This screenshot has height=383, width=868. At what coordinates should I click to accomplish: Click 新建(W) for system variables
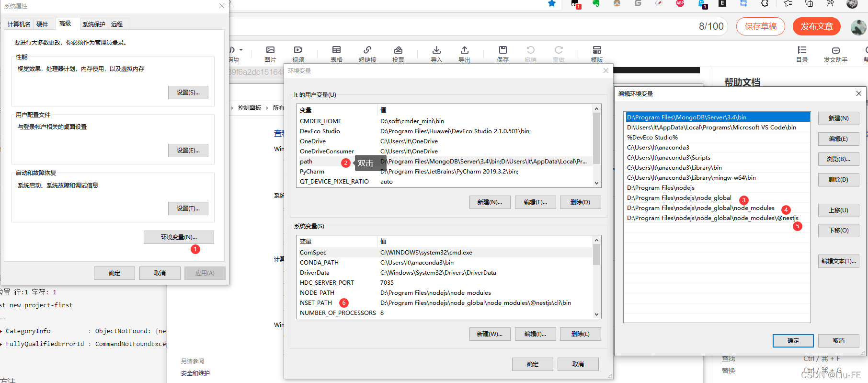click(490, 334)
